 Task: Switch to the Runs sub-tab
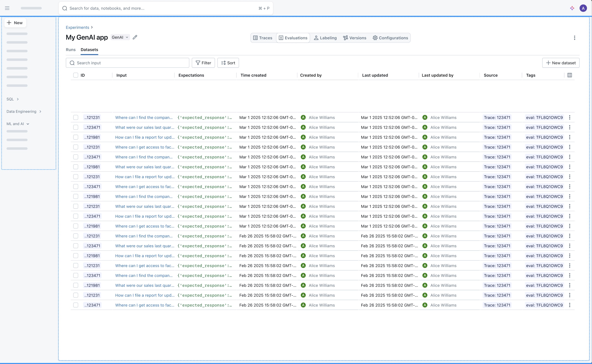click(x=71, y=50)
